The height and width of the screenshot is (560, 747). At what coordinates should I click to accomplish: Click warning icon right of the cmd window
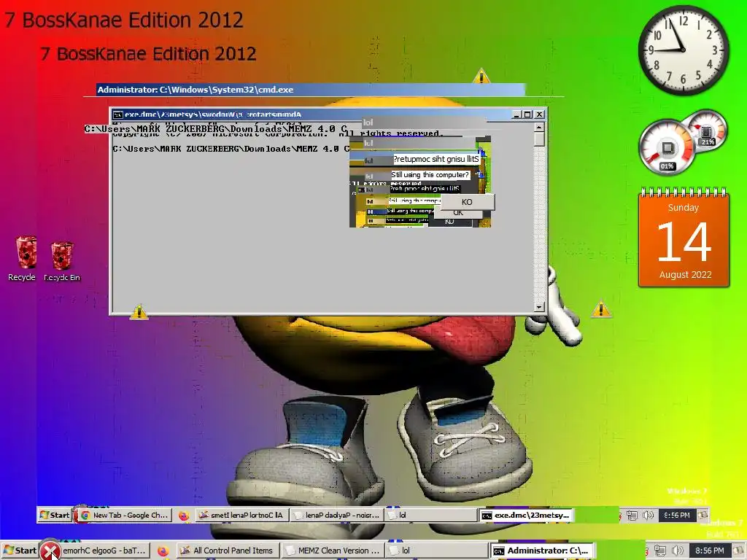[x=601, y=309]
